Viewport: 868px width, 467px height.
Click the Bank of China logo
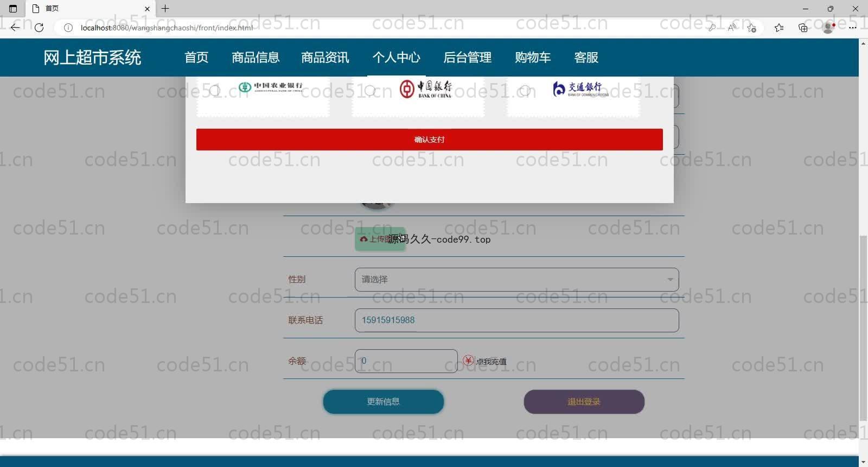pos(426,89)
